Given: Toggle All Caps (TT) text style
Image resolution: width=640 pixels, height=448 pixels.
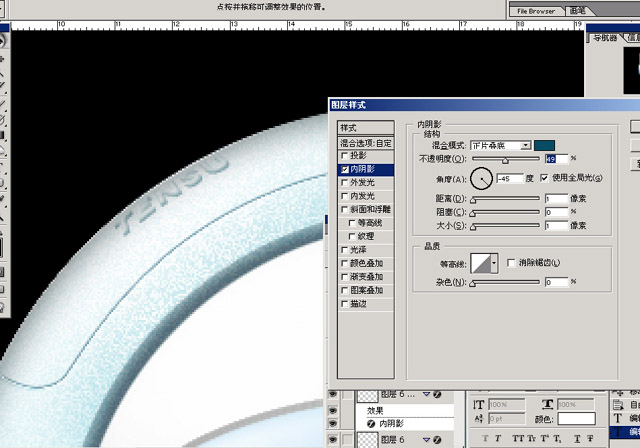Looking at the screenshot, I should [518, 439].
